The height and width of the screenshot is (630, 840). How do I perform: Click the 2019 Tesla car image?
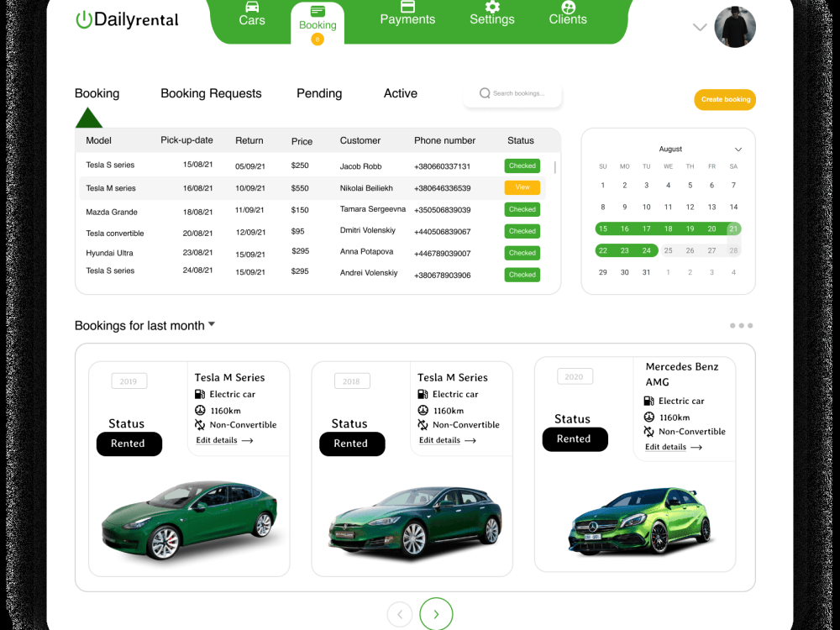tap(189, 520)
